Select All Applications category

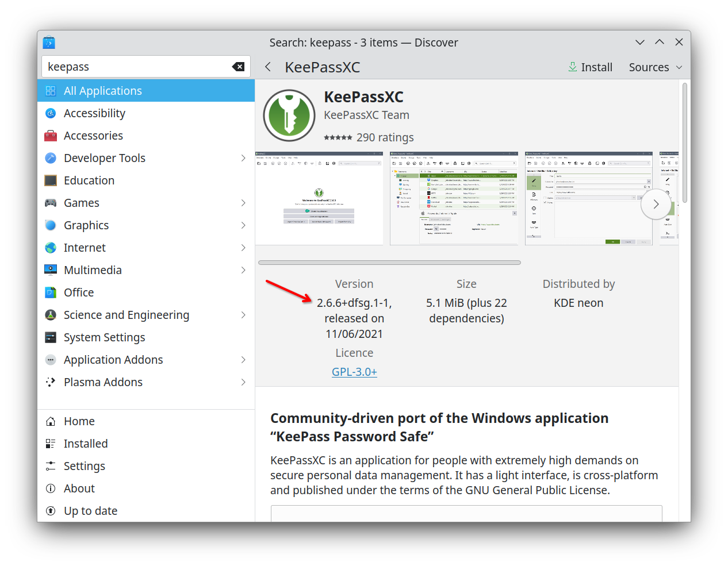pos(102,91)
